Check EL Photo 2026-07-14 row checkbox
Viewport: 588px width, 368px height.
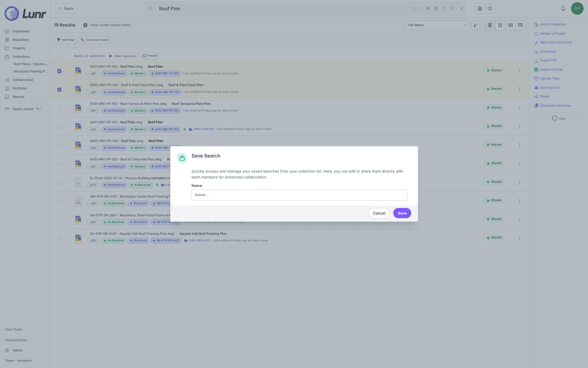point(59,183)
